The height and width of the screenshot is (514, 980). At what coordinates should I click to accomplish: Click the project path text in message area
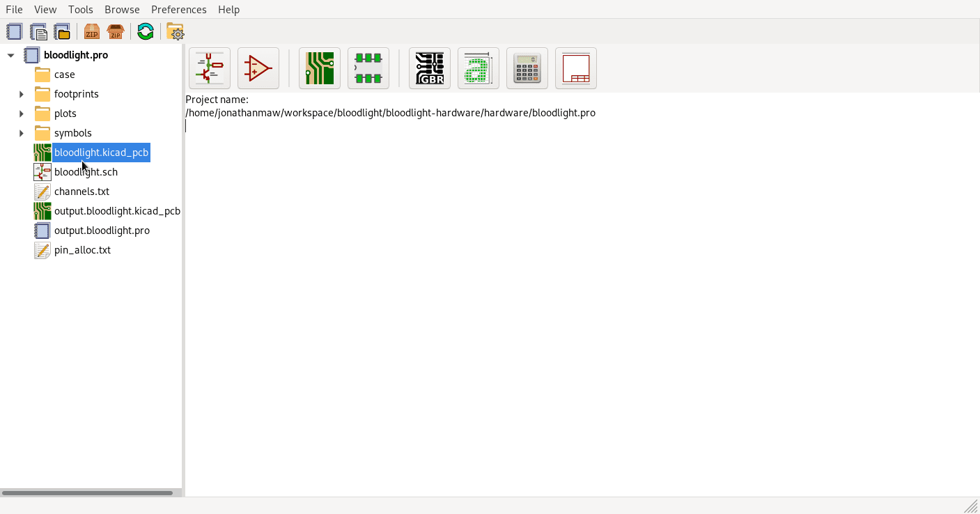coord(390,113)
